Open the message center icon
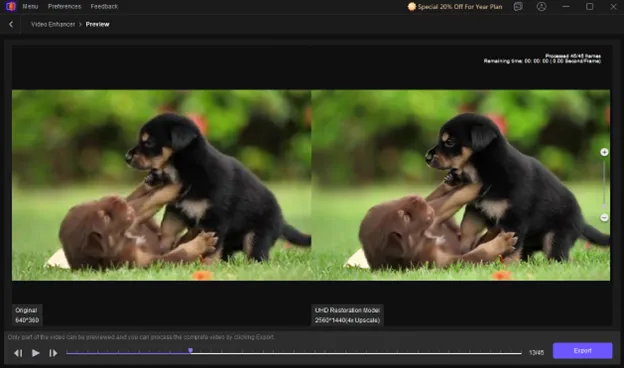Screen dimensions: 624x368 (x=518, y=6)
